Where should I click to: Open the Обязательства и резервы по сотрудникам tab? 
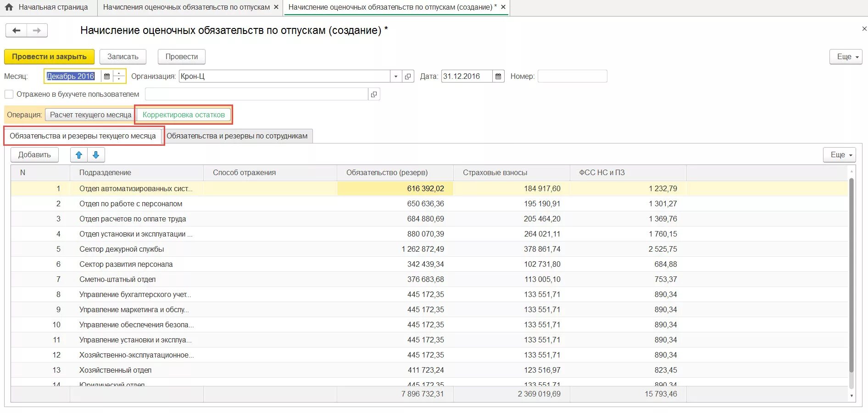237,136
